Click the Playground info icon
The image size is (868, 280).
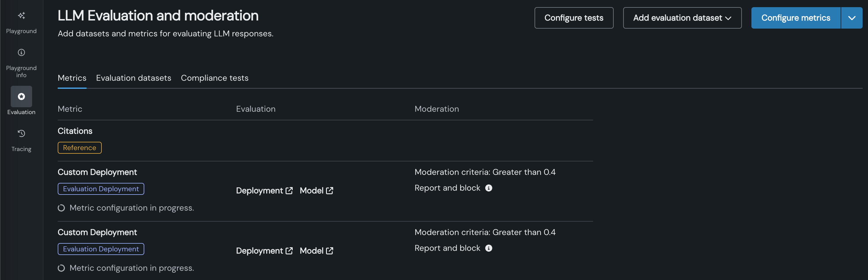click(21, 53)
